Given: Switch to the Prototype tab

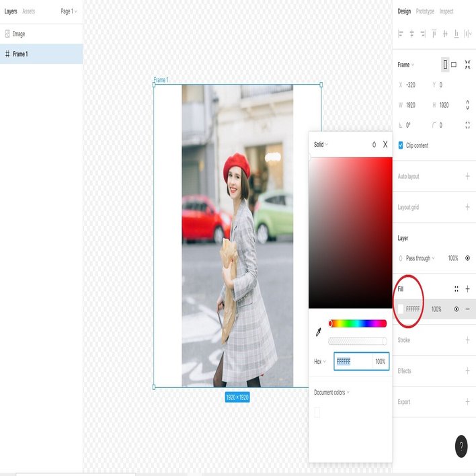Looking at the screenshot, I should point(425,11).
